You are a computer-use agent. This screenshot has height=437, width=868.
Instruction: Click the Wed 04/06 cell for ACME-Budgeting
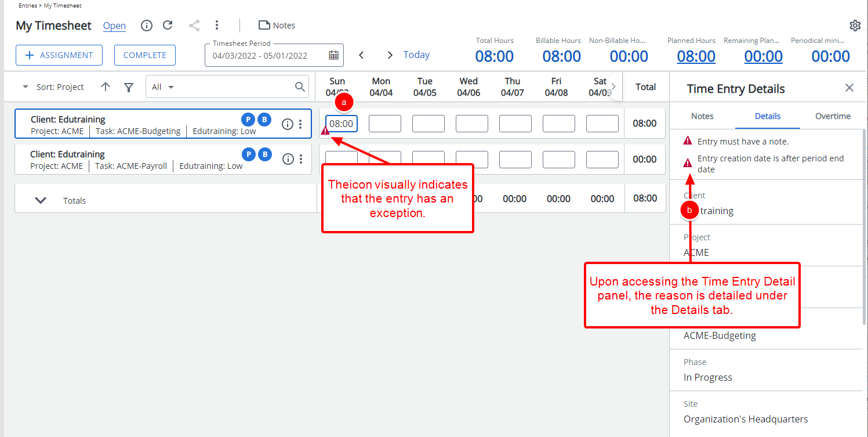[472, 124]
